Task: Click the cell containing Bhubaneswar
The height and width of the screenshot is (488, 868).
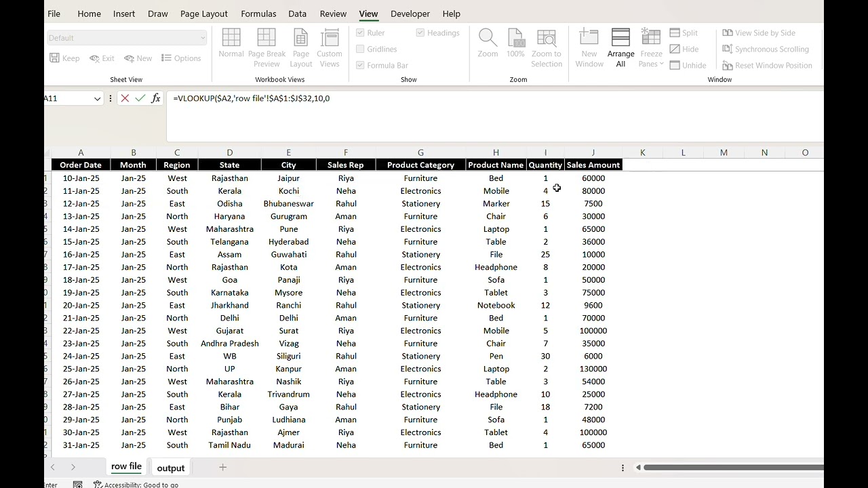Action: [289, 203]
